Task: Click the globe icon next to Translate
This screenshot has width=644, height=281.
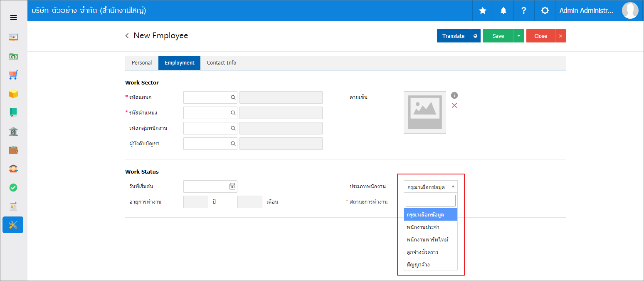Action: [475, 36]
